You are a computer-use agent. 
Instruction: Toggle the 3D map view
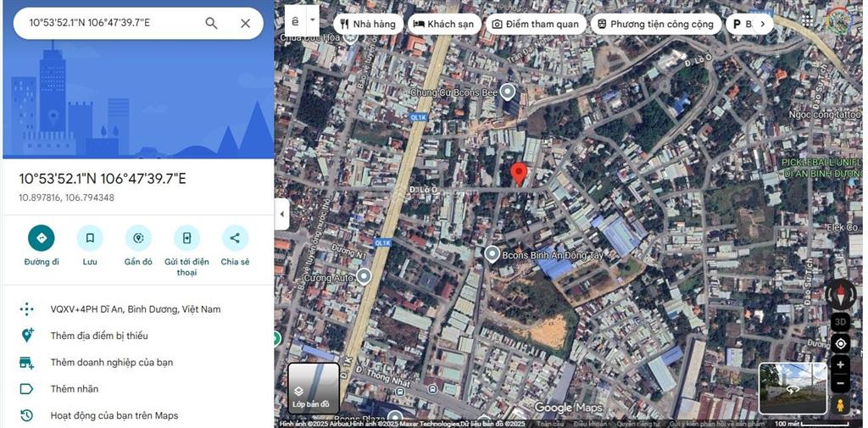(x=840, y=322)
